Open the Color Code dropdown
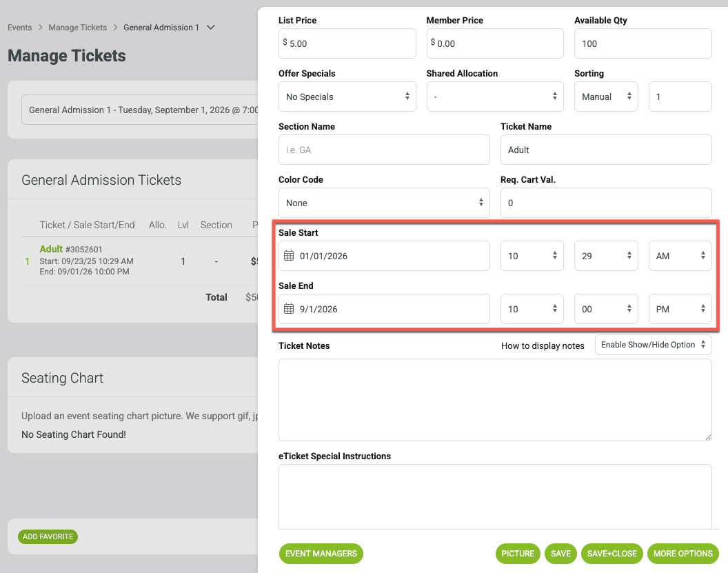Image resolution: width=728 pixels, height=573 pixels. (384, 203)
